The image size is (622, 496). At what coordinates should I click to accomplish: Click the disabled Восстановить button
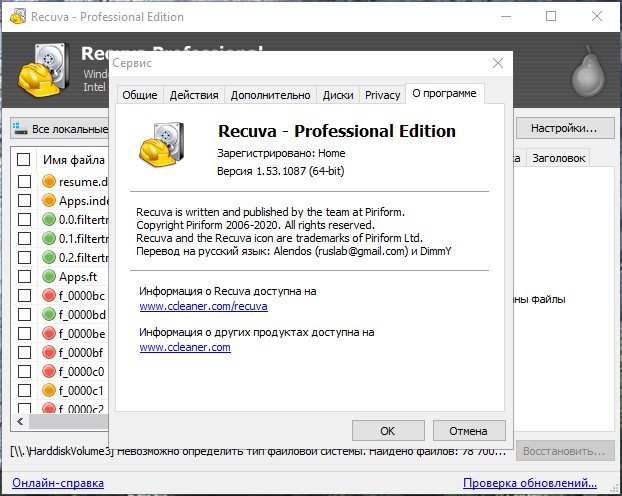pyautogui.click(x=565, y=451)
